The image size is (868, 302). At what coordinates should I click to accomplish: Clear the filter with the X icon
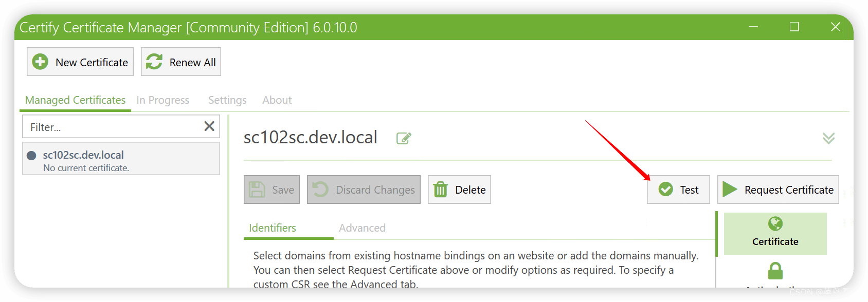coord(209,126)
